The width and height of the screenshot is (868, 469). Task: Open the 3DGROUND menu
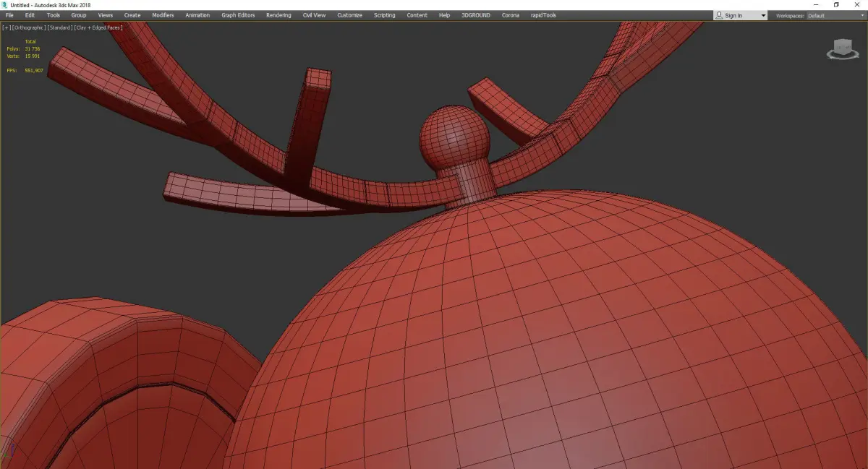(x=475, y=15)
